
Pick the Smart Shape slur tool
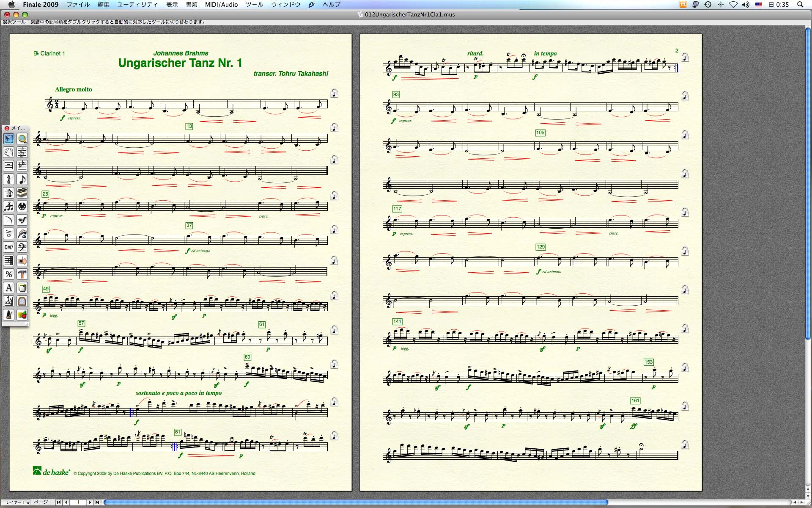point(9,220)
